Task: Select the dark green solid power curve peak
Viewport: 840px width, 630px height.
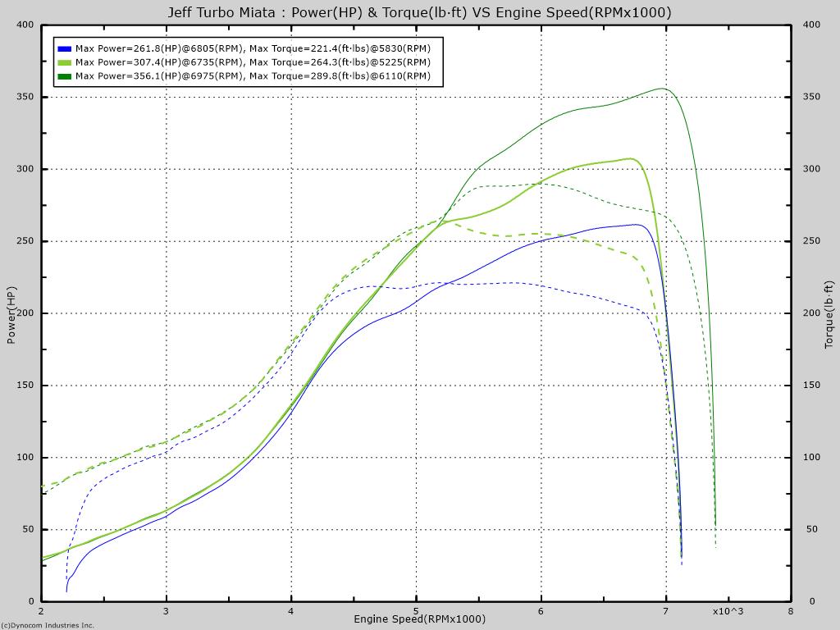Action: coord(661,86)
